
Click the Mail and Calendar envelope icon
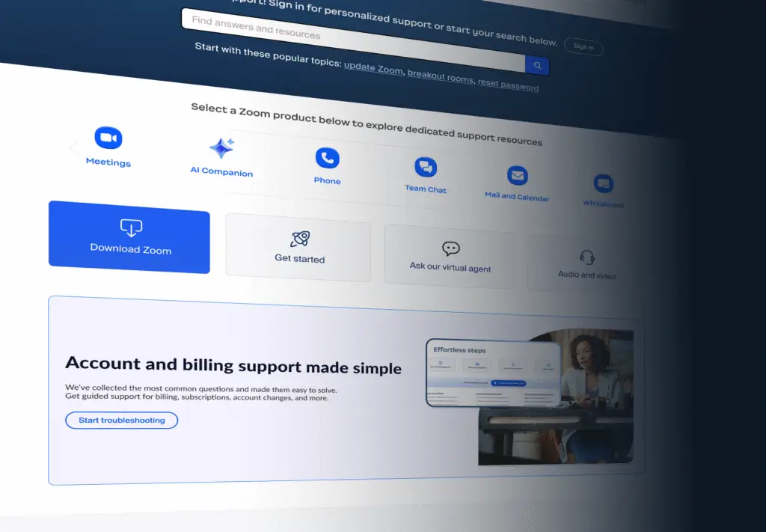(x=518, y=175)
